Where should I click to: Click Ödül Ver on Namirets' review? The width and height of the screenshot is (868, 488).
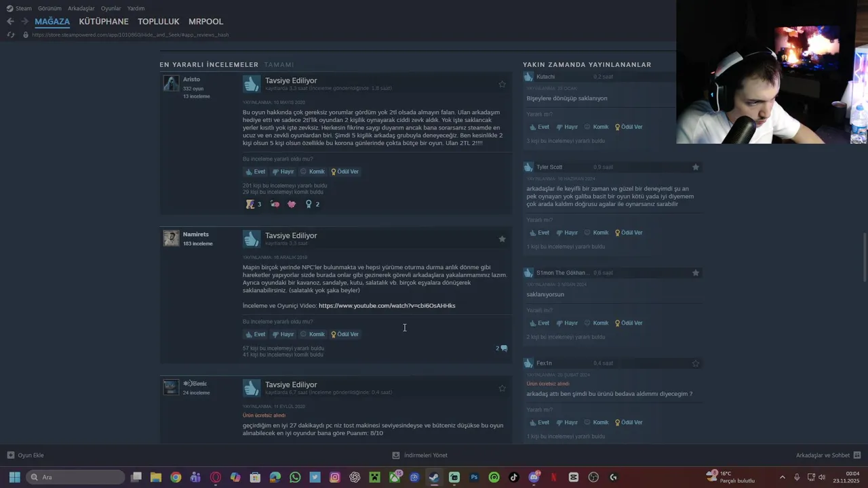[344, 334]
